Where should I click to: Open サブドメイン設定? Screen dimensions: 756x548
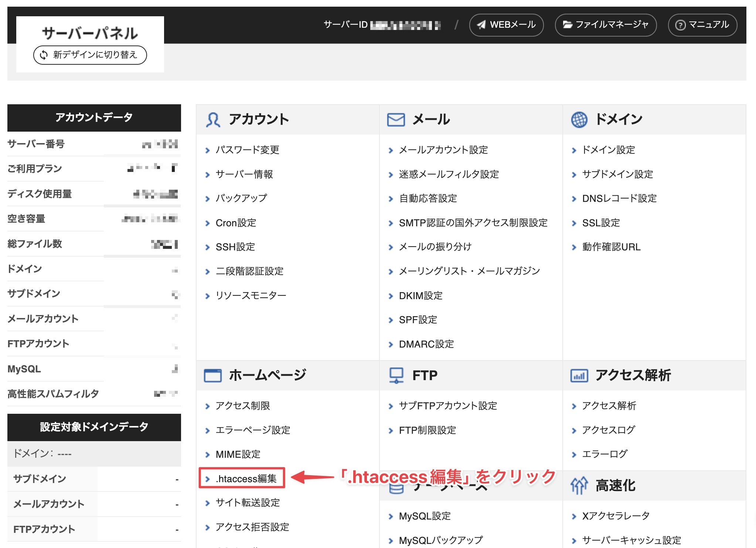pyautogui.click(x=617, y=174)
